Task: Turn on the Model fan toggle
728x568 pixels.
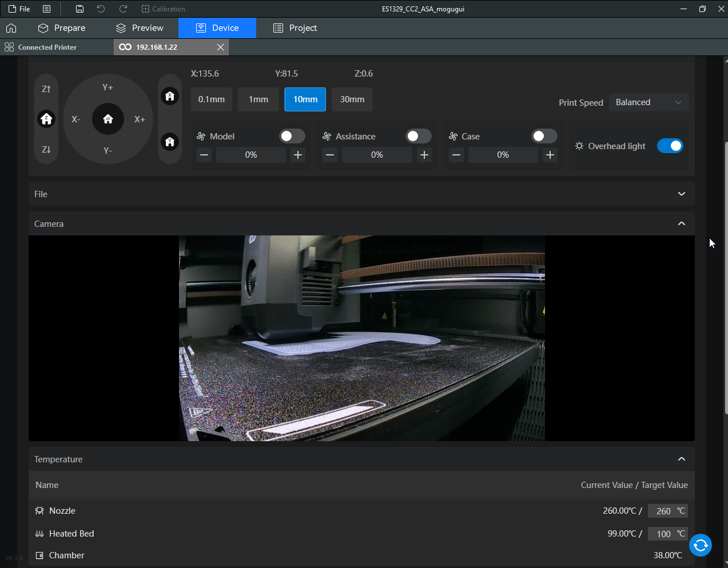Action: click(292, 136)
